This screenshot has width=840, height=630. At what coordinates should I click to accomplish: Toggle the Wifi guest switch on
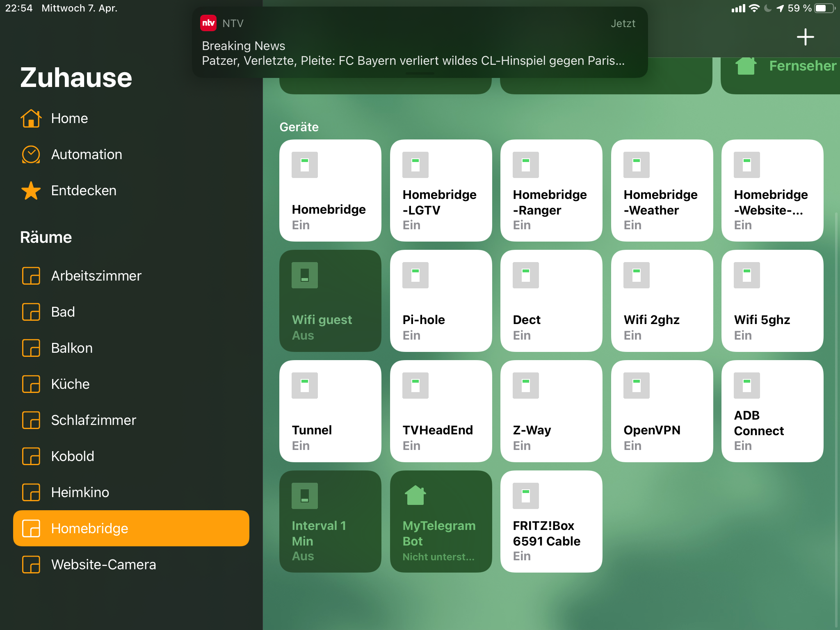point(330,301)
